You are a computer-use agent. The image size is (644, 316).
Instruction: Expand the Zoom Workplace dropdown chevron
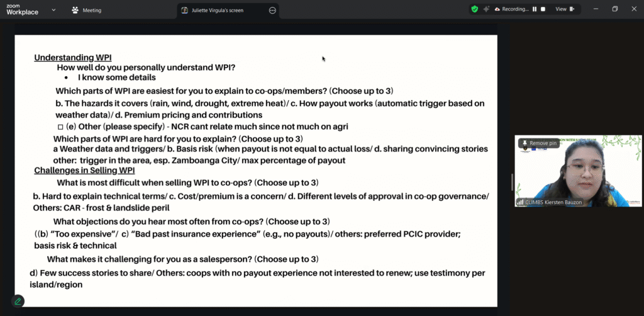tap(53, 10)
